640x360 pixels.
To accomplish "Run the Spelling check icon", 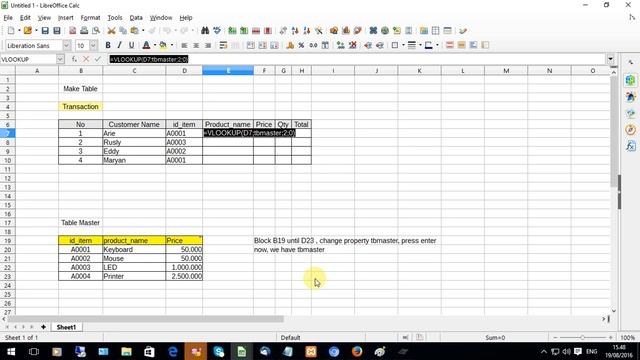I will point(217,31).
